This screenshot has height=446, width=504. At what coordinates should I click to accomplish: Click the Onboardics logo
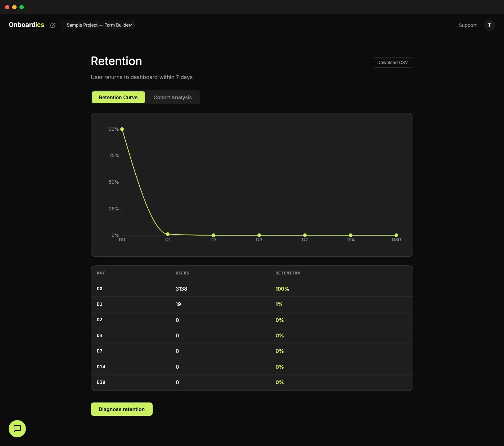pyautogui.click(x=26, y=24)
